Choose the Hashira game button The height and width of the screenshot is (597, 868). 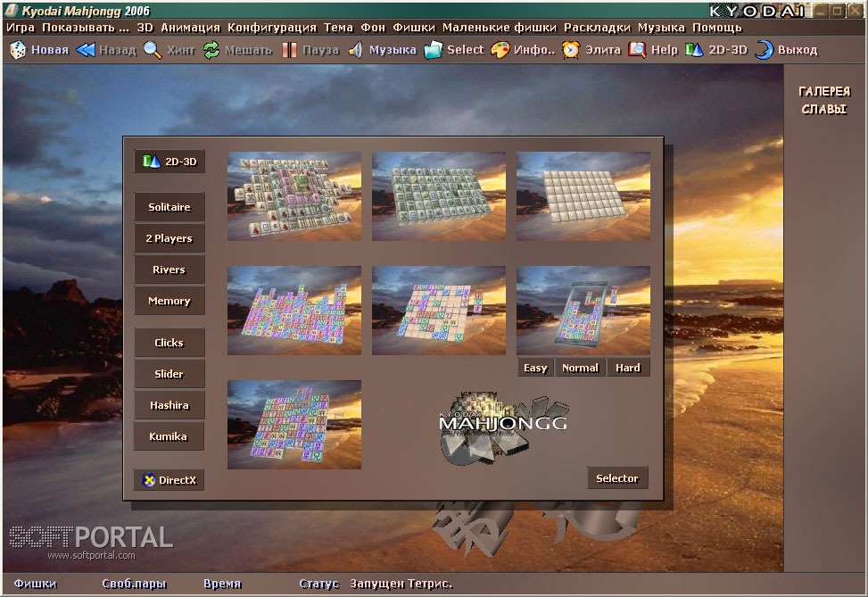point(169,405)
